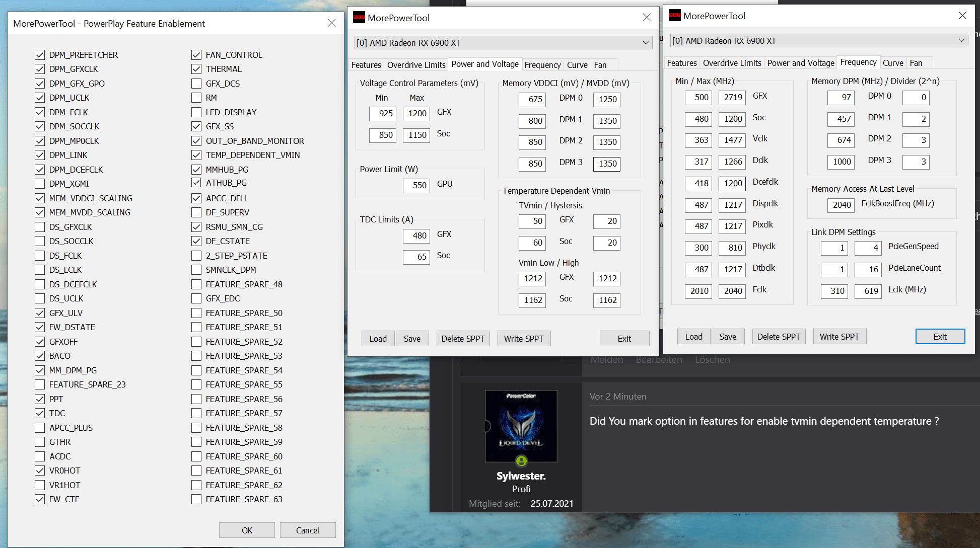Viewport: 980px width, 548px height.
Task: Open Features tab in right window
Action: 682,63
